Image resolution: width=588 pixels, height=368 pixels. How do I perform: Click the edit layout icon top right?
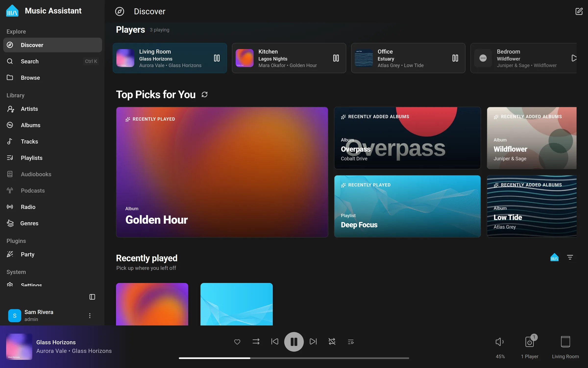tap(579, 11)
